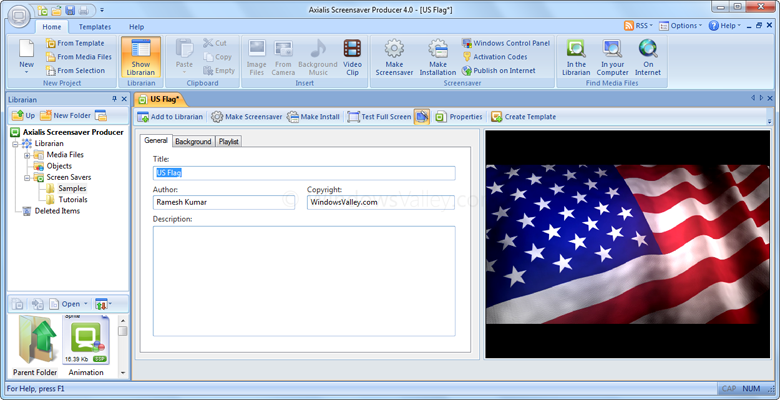Viewport: 780px width, 400px height.
Task: Toggle the Show Librarian button
Action: [141, 57]
